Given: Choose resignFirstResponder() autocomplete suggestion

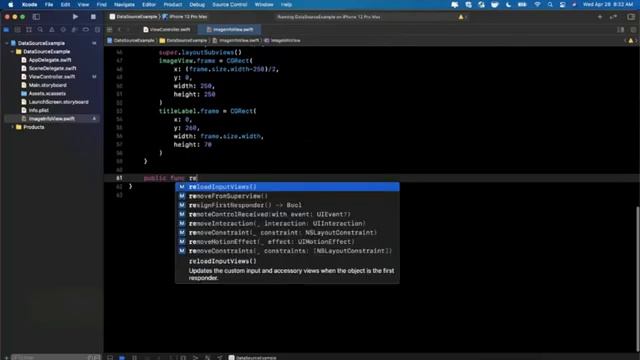Looking at the screenshot, I should coord(287,205).
